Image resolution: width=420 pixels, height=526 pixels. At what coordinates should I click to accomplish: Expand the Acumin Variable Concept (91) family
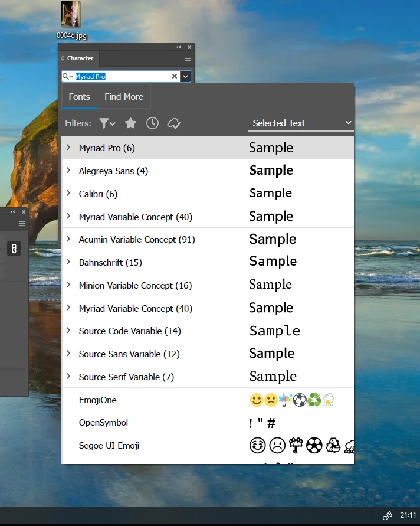68,239
